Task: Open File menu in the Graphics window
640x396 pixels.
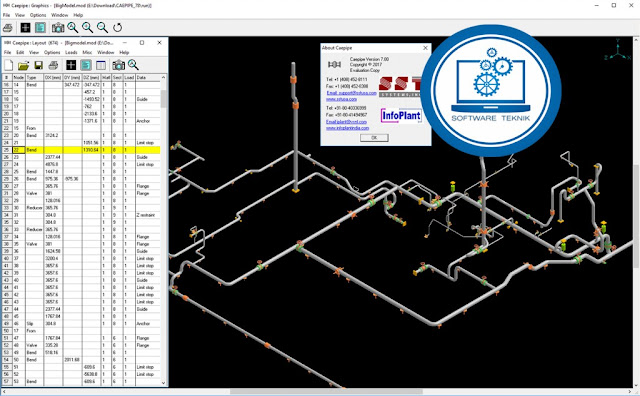Action: tap(7, 15)
